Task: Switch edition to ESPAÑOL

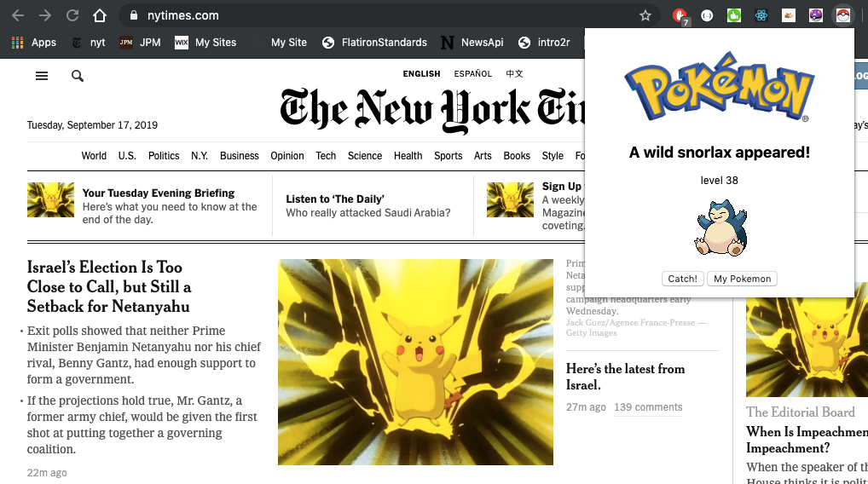Action: coord(472,73)
